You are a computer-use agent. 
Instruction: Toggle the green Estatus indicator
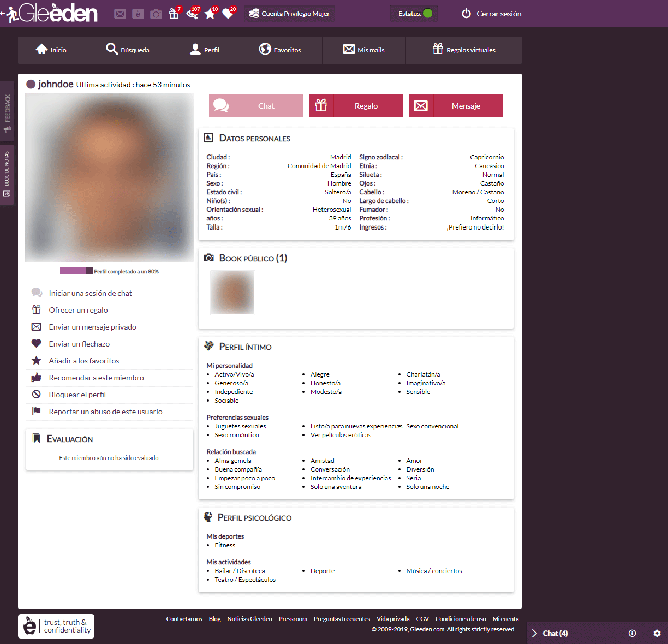[428, 14]
